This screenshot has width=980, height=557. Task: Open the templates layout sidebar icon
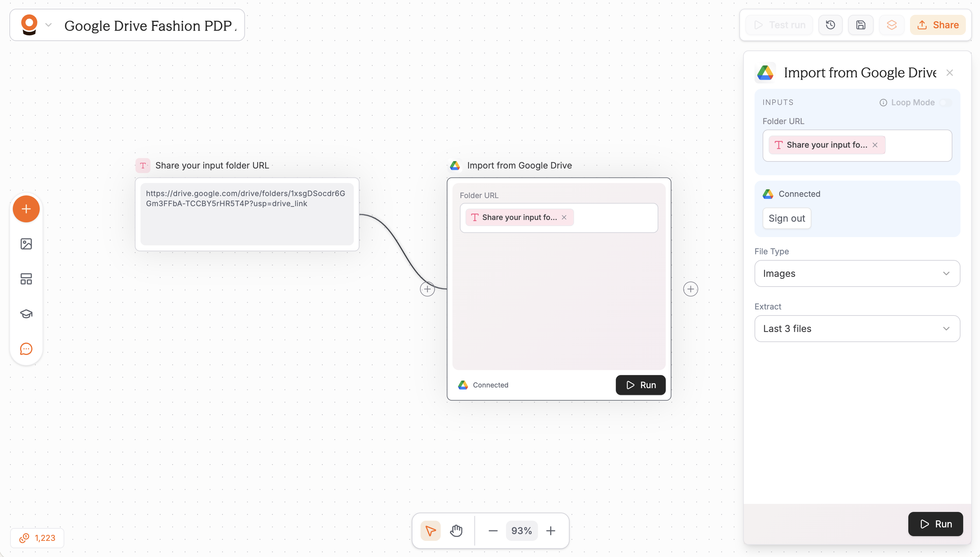pos(26,278)
